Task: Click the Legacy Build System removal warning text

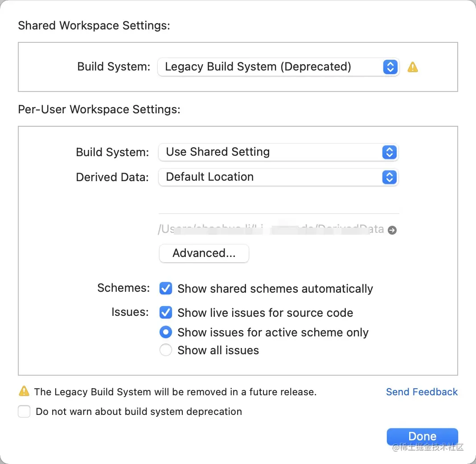Action: 175,392
